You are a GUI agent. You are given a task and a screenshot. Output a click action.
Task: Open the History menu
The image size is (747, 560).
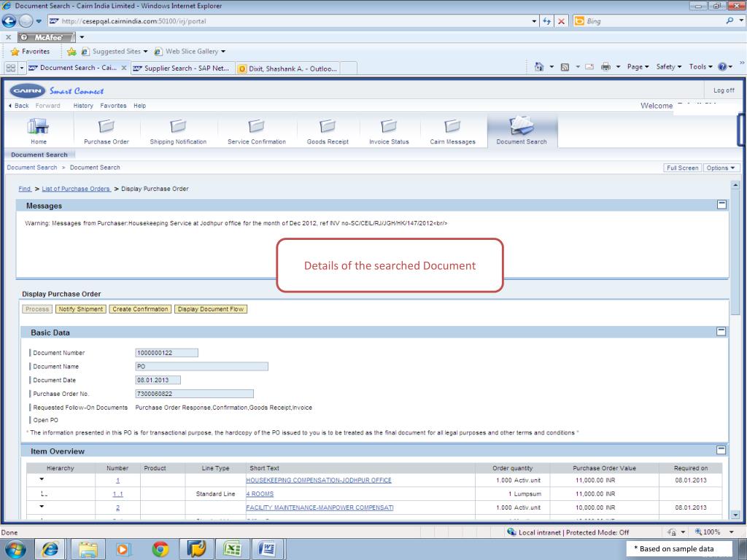tap(83, 106)
